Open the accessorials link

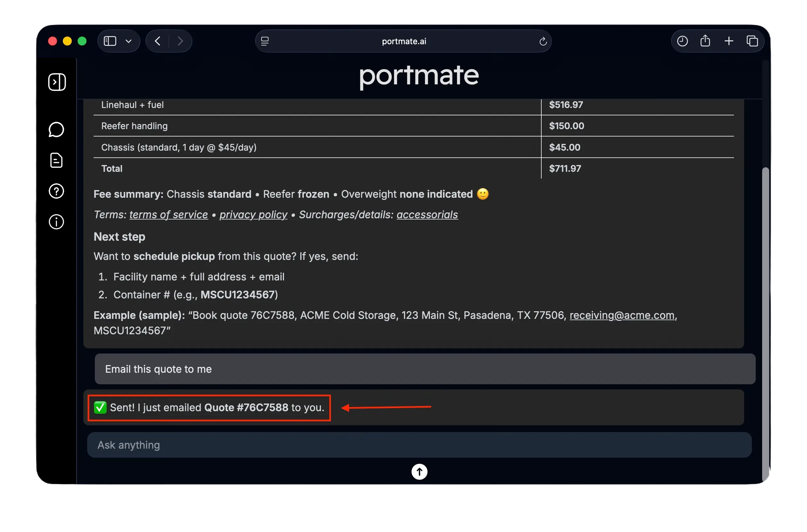[427, 214]
